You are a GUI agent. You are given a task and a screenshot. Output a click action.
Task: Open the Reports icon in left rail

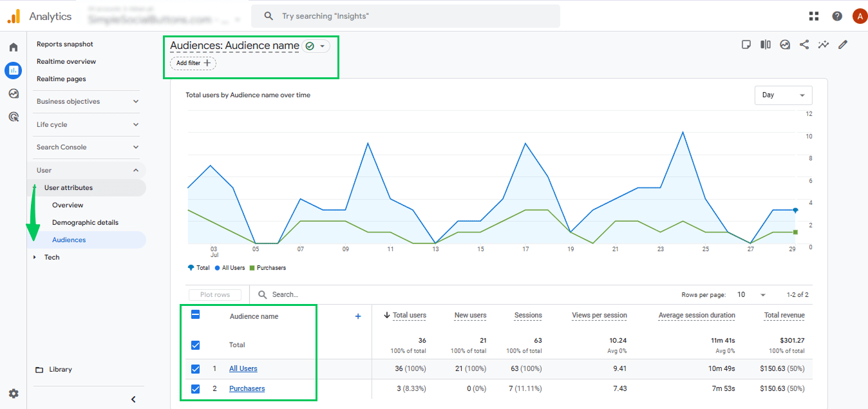[x=14, y=70]
